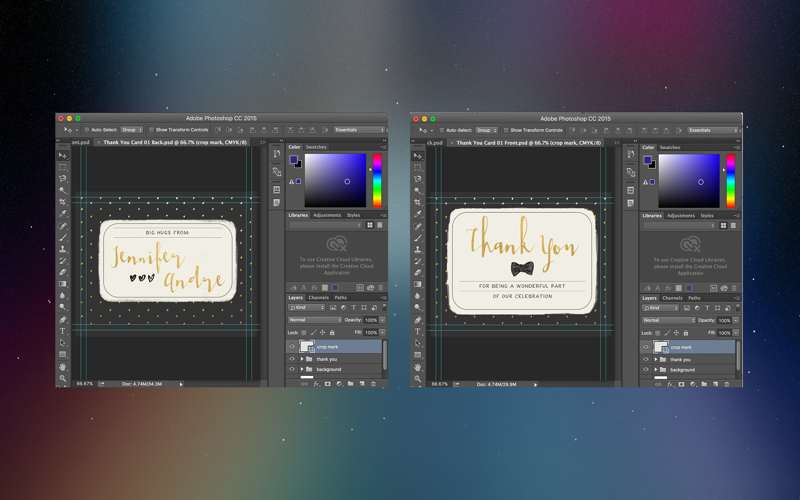Open Opacity dropdown arrow in Front.psd window
The height and width of the screenshot is (500, 800).
(736, 320)
